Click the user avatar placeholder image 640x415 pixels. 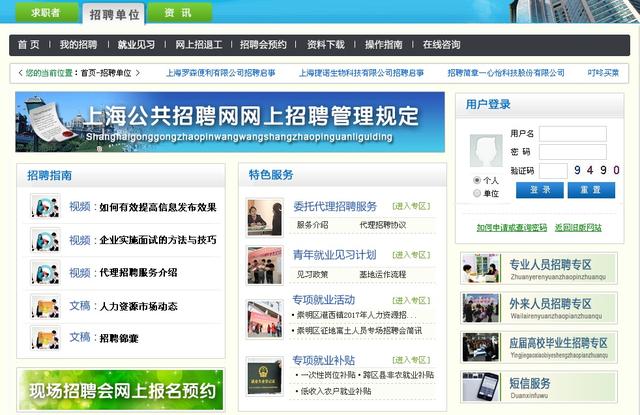click(486, 151)
